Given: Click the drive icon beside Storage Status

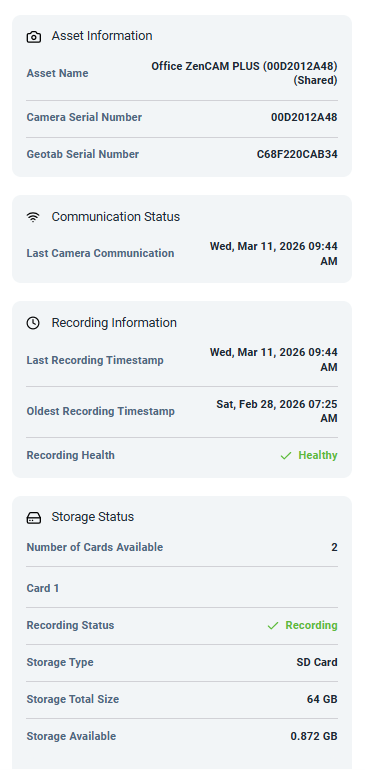Looking at the screenshot, I should pyautogui.click(x=33, y=518).
